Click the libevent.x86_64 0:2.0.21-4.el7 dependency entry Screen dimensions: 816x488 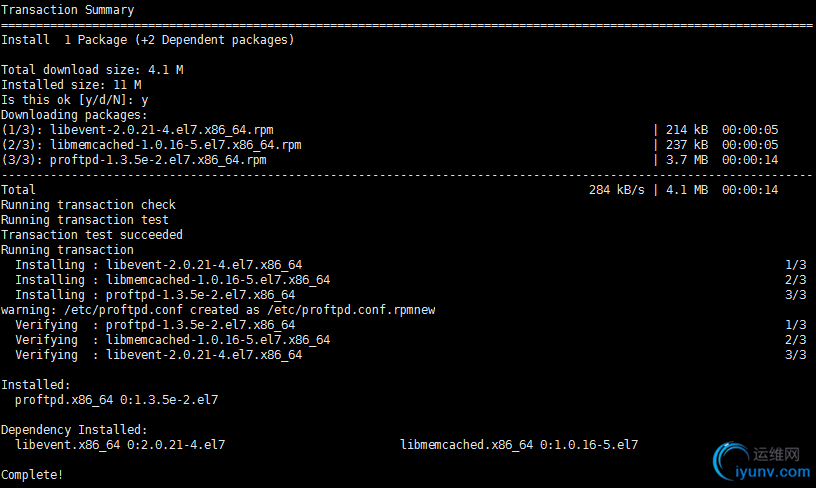click(120, 445)
